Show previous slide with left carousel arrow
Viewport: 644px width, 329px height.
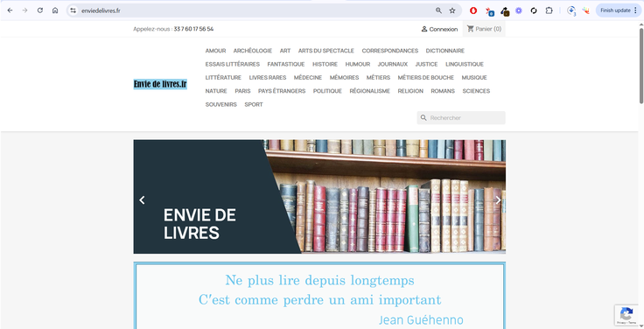point(142,200)
